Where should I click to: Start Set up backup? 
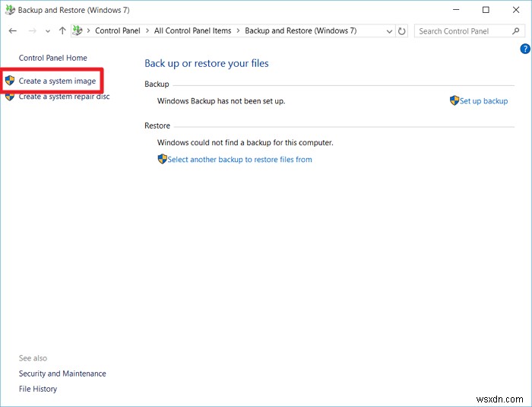(484, 101)
